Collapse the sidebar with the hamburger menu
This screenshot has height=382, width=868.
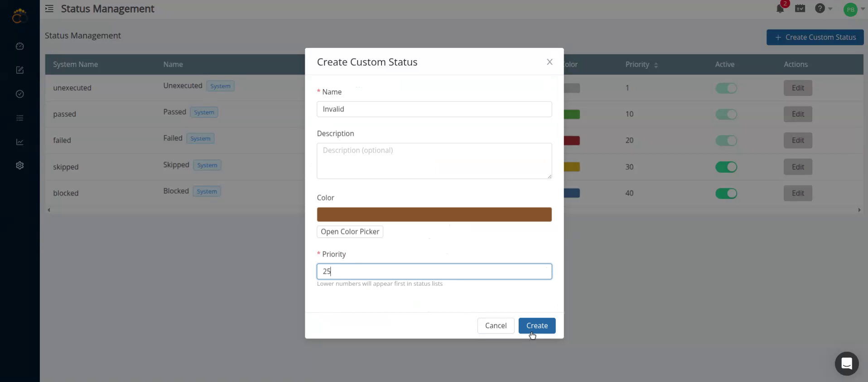49,9
